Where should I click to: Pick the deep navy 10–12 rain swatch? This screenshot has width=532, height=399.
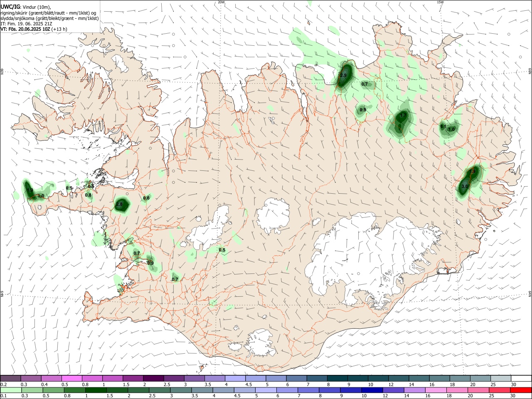[373, 390]
